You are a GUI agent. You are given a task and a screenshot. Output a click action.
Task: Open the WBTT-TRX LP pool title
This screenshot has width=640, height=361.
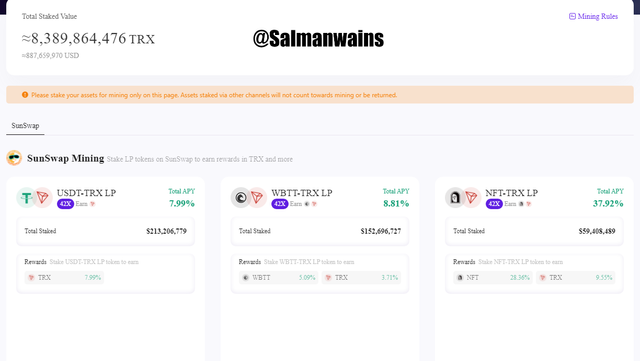tap(302, 193)
